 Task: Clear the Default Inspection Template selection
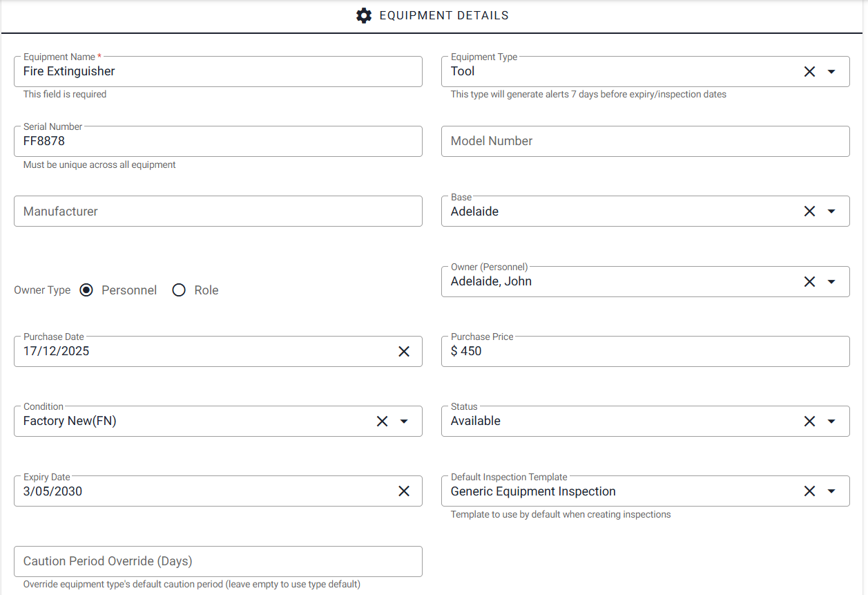tap(809, 491)
